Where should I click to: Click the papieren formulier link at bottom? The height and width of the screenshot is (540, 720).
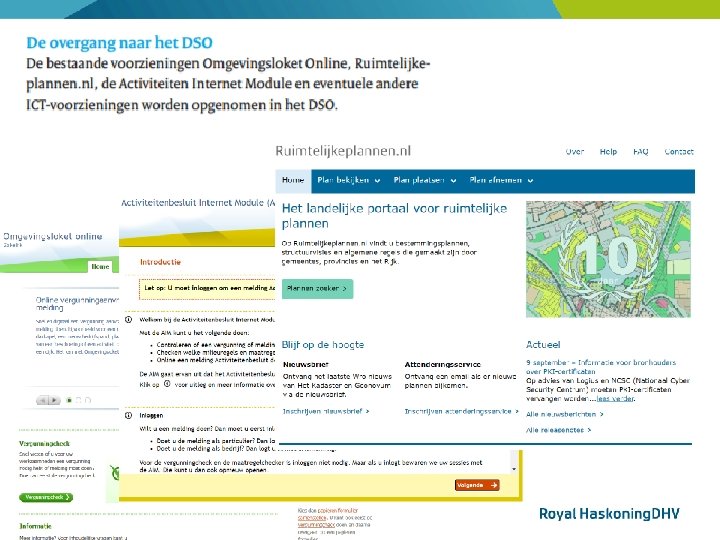click(338, 511)
